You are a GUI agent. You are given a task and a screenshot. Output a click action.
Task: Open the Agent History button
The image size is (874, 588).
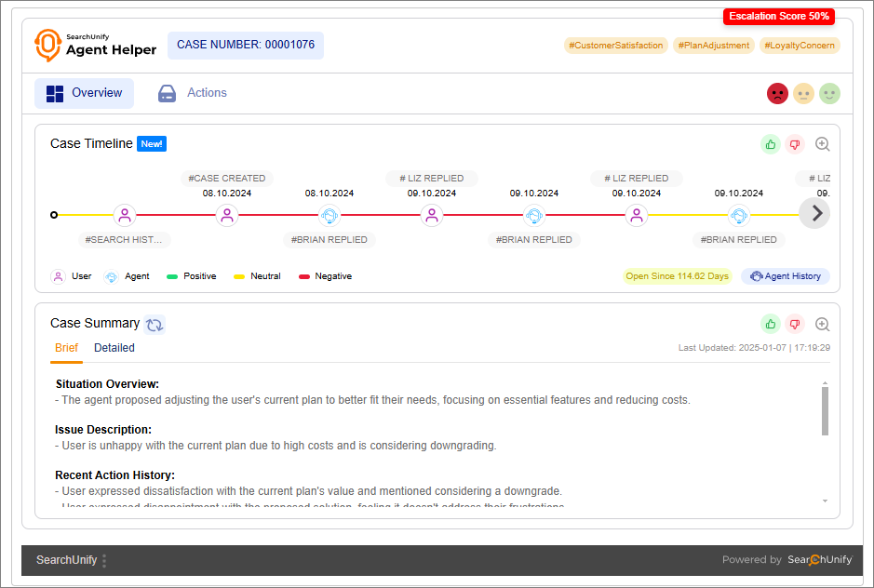click(x=785, y=276)
